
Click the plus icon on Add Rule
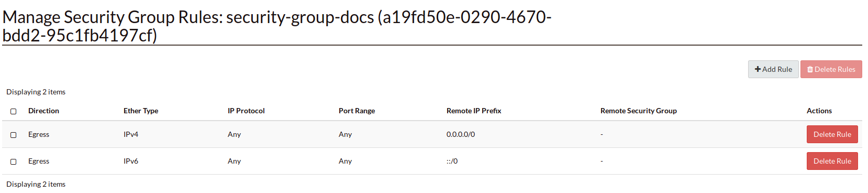[758, 69]
